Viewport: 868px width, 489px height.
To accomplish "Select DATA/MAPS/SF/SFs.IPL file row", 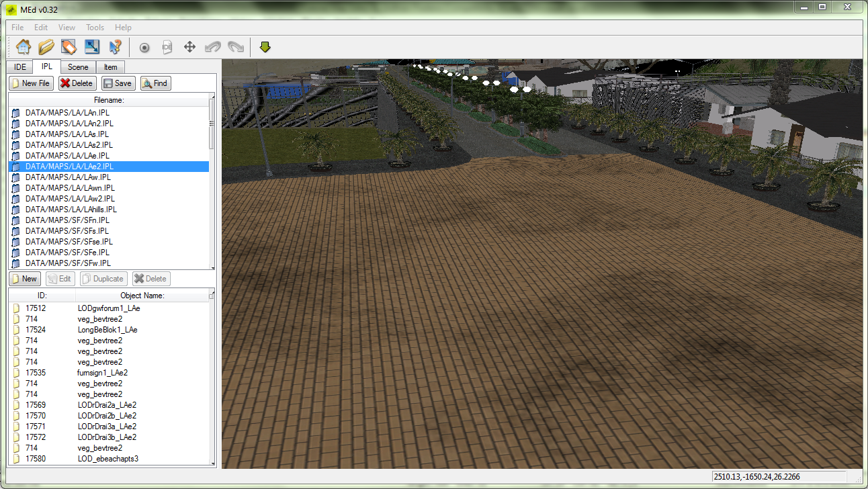I will click(x=109, y=231).
